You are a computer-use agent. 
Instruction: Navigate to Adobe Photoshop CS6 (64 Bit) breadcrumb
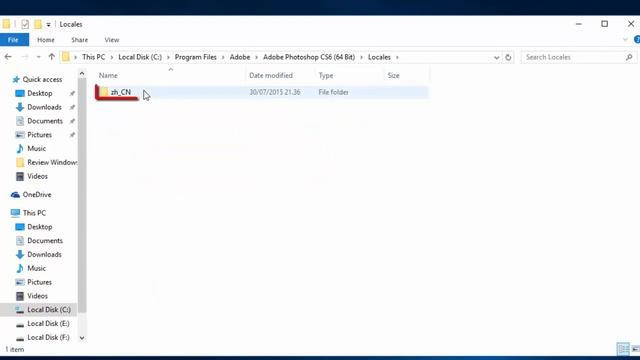click(x=309, y=57)
